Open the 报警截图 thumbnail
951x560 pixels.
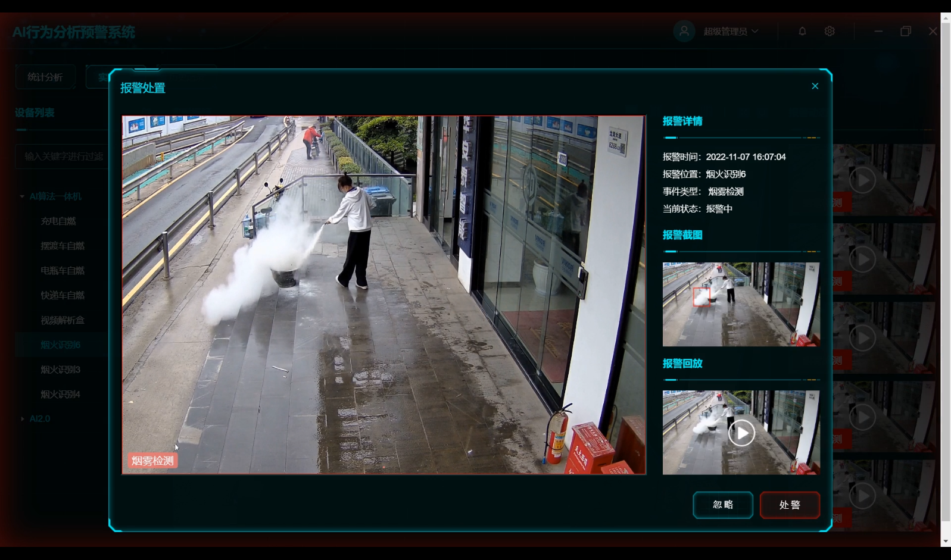[741, 304]
